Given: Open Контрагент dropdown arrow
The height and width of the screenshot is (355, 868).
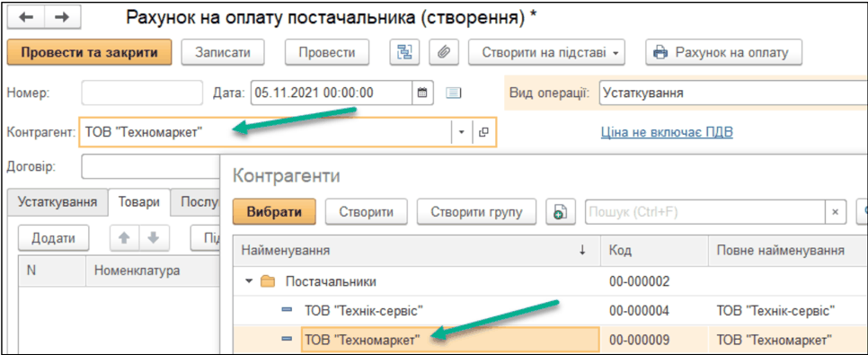Looking at the screenshot, I should 463,132.
